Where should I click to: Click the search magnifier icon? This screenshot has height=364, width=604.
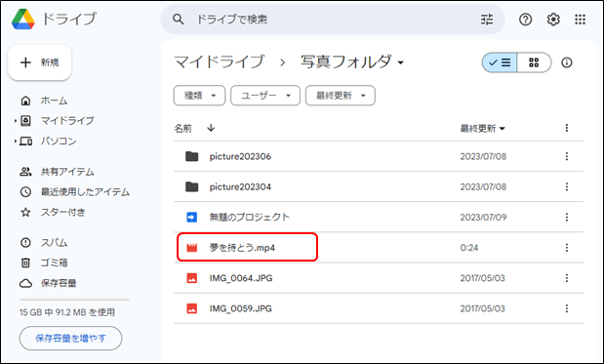pos(178,20)
